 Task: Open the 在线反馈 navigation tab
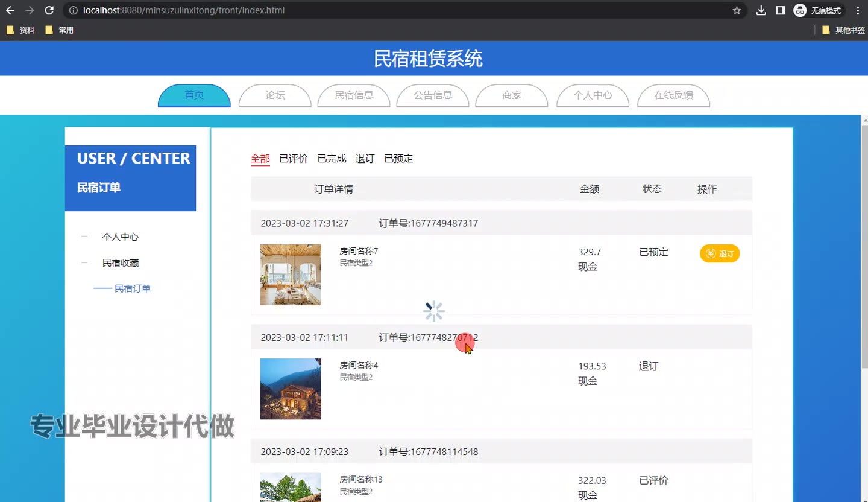(x=673, y=95)
